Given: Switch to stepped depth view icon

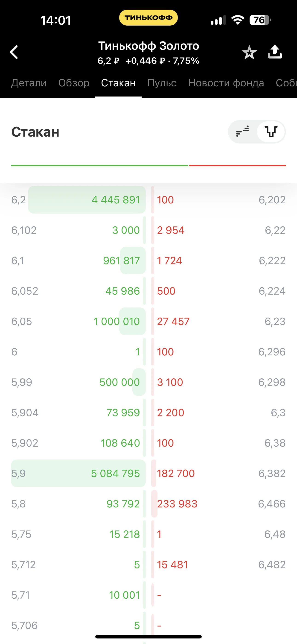Looking at the screenshot, I should click(242, 132).
